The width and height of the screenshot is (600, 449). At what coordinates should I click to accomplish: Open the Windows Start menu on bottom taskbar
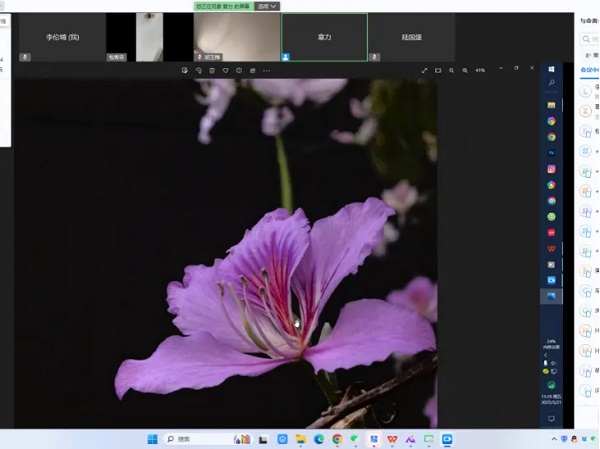pos(152,439)
